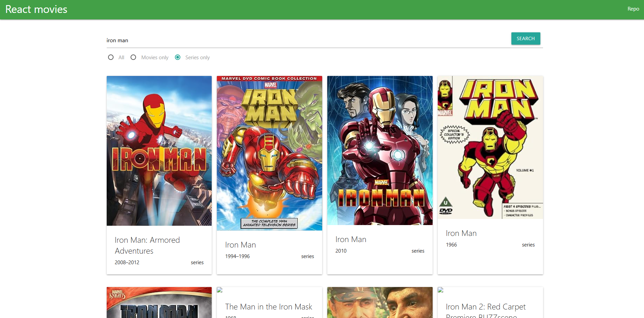Click the year range "2008–2012"
Image resolution: width=644 pixels, height=318 pixels.
tap(127, 263)
